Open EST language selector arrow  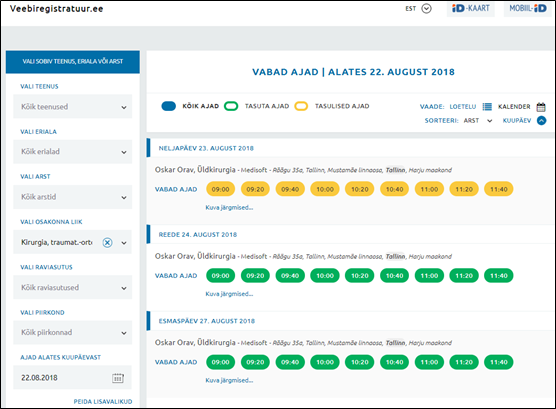point(426,9)
